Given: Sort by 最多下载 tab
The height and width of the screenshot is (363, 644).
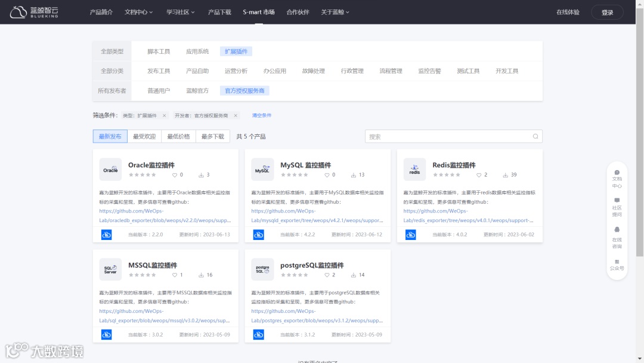Looking at the screenshot, I should pyautogui.click(x=213, y=137).
